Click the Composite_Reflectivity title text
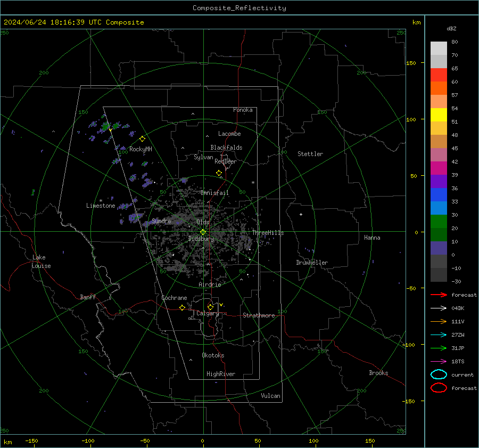The width and height of the screenshot is (479, 448). tap(240, 8)
